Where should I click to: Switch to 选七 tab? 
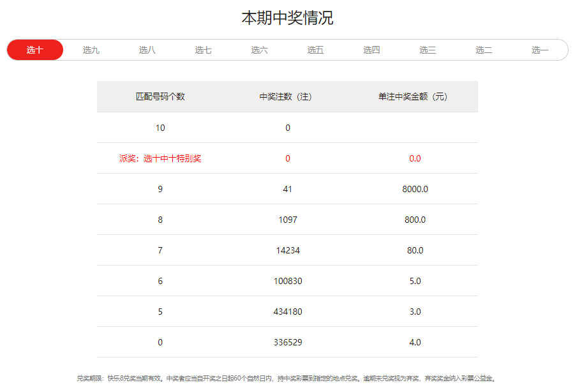[203, 50]
